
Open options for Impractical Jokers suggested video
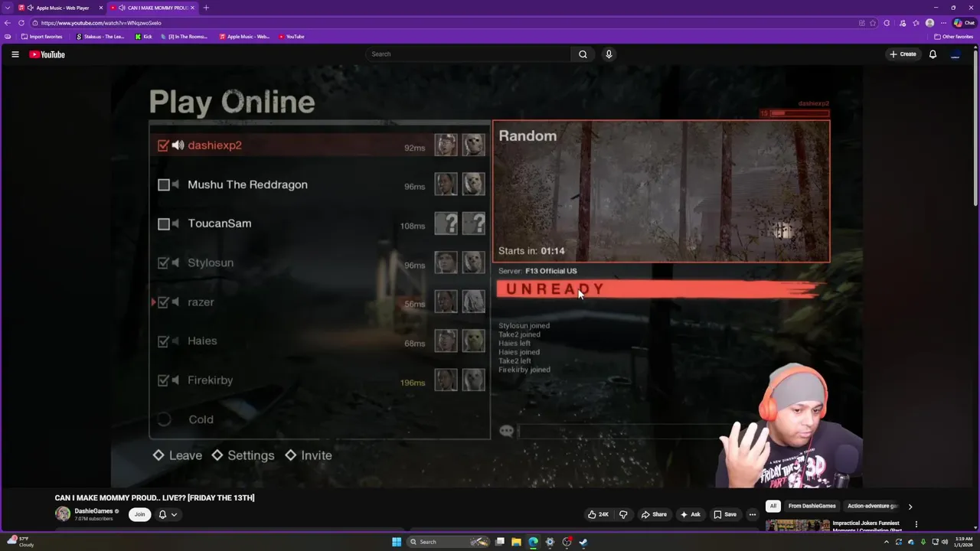[916, 524]
